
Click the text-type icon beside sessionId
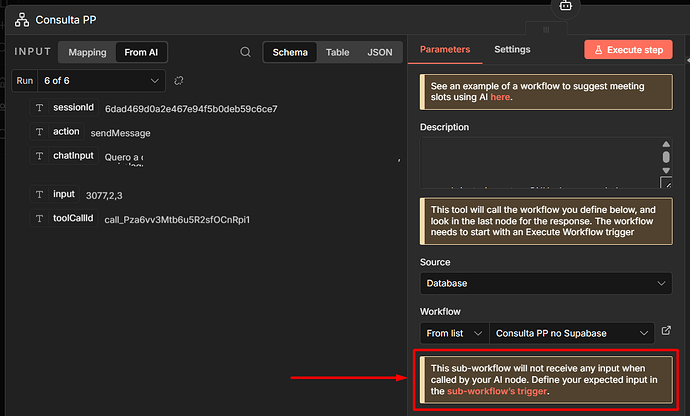click(x=40, y=107)
